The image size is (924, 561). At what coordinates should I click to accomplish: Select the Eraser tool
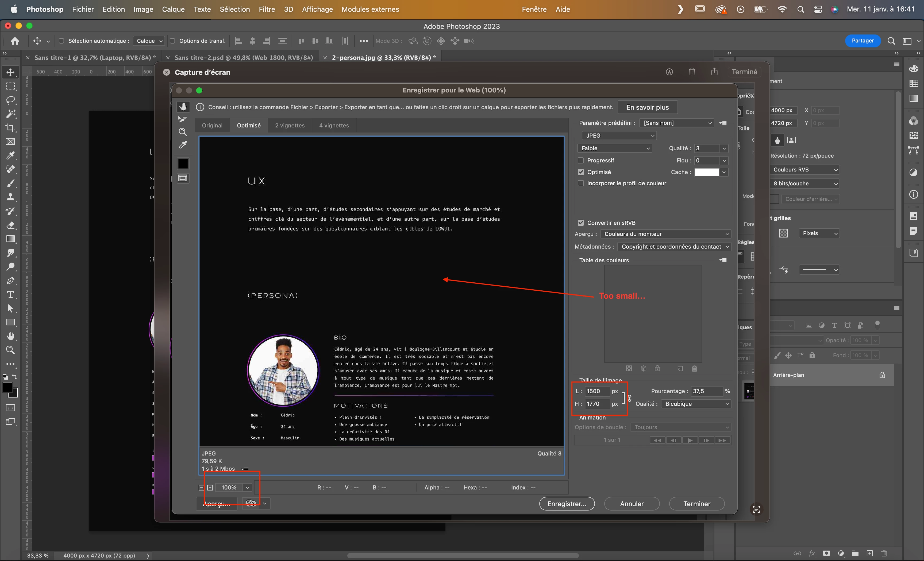[x=10, y=225]
